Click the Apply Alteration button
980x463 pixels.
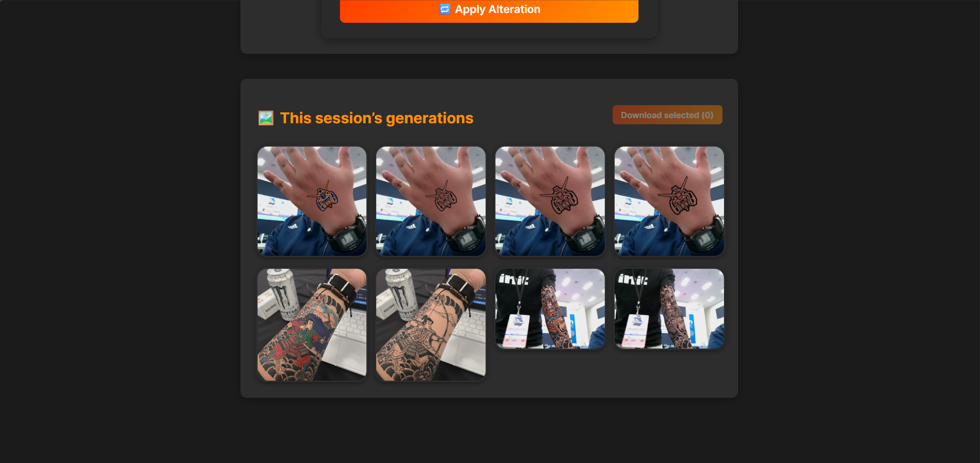tap(489, 10)
